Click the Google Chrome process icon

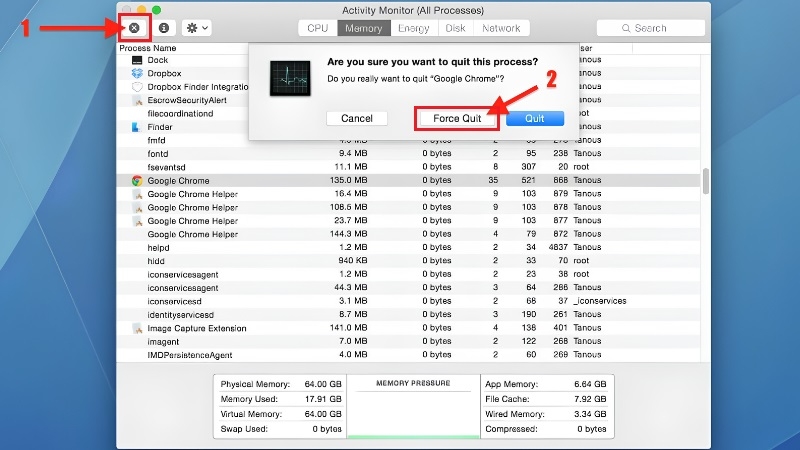(137, 181)
